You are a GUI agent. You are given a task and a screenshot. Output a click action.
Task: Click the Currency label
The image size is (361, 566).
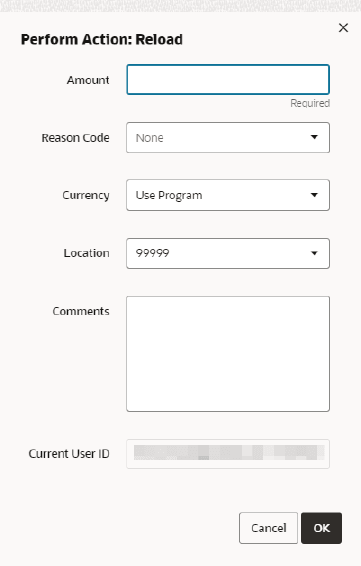coord(86,195)
